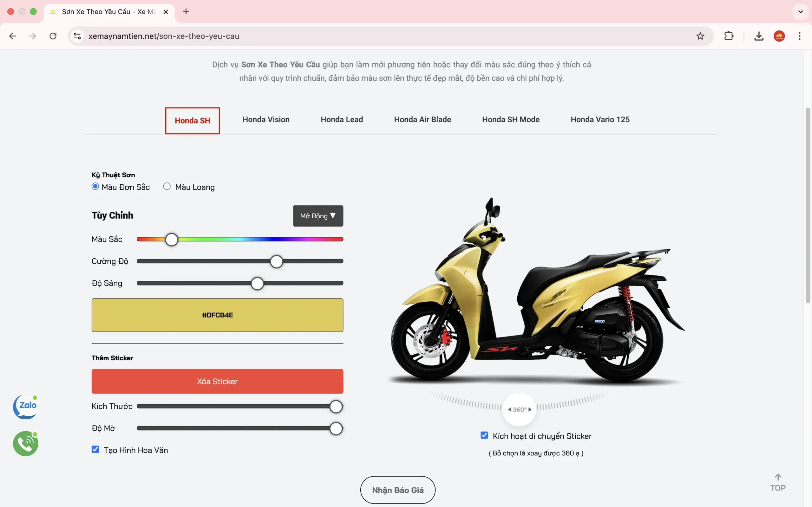This screenshot has width=812, height=507.
Task: Click the Màu Sắc hue slider
Action: [x=239, y=239]
